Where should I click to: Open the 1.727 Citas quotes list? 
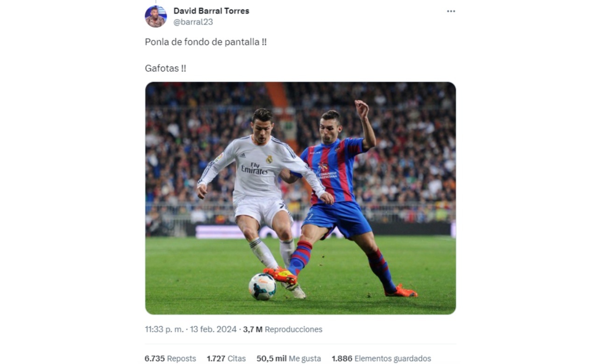pos(226,358)
